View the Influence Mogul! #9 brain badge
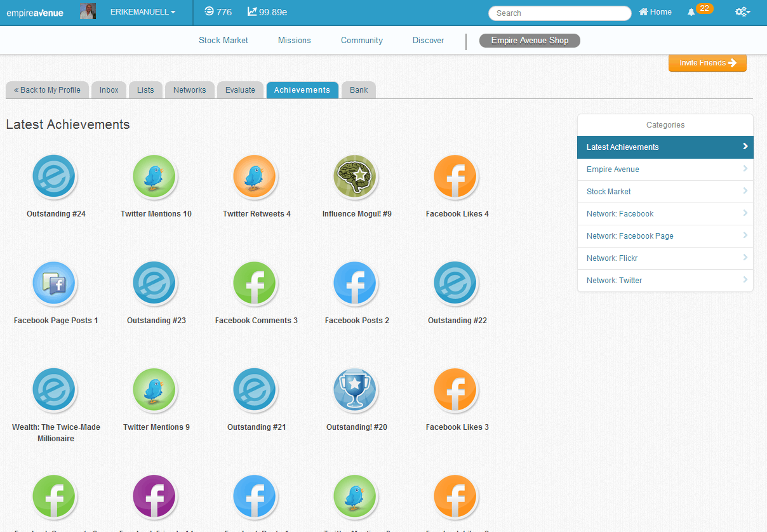Viewport: 767px width, 532px height. pos(356,176)
